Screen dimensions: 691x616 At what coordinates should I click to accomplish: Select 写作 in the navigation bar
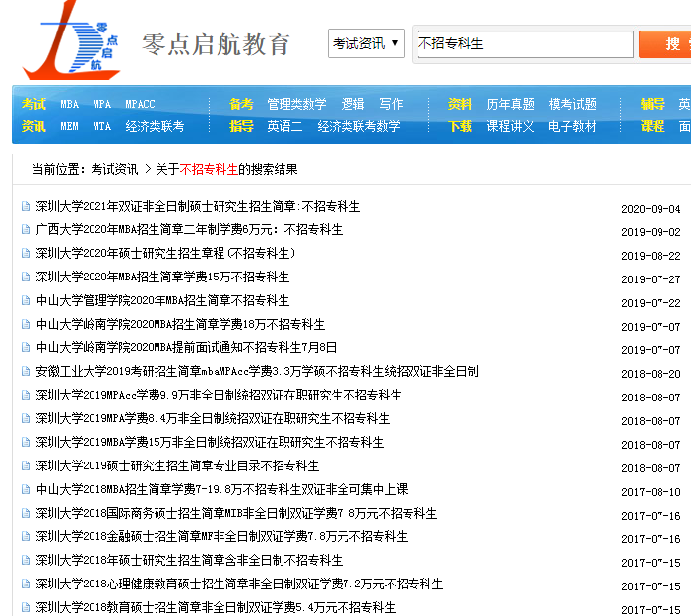(391, 104)
